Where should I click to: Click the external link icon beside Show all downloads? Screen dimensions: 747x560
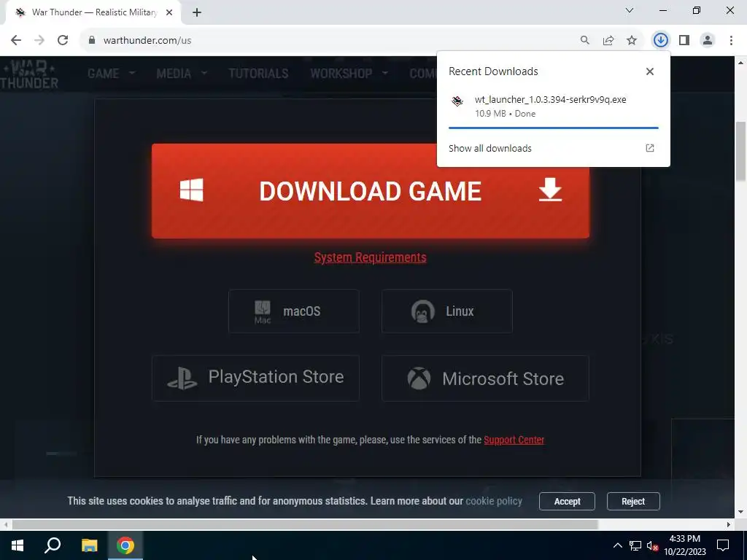click(650, 148)
